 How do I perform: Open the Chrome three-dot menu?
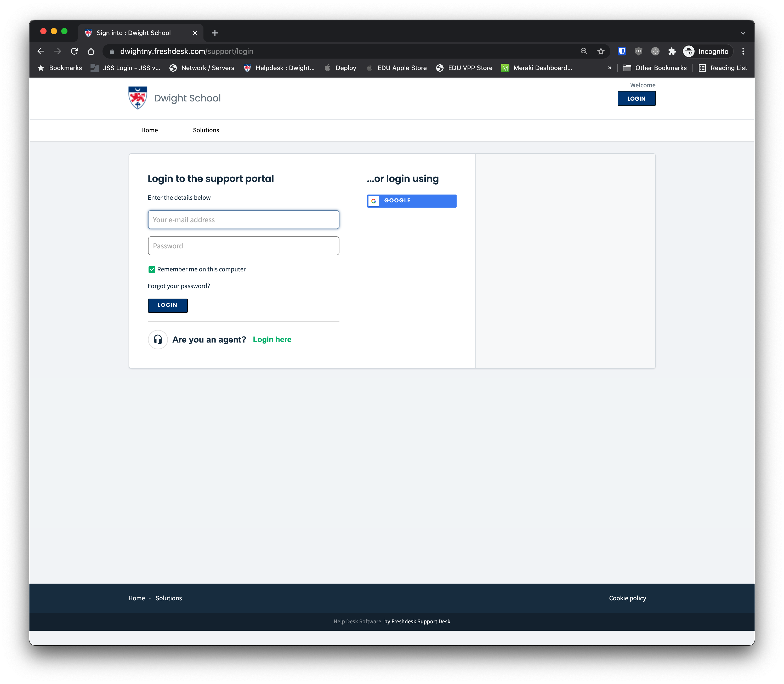click(x=743, y=51)
